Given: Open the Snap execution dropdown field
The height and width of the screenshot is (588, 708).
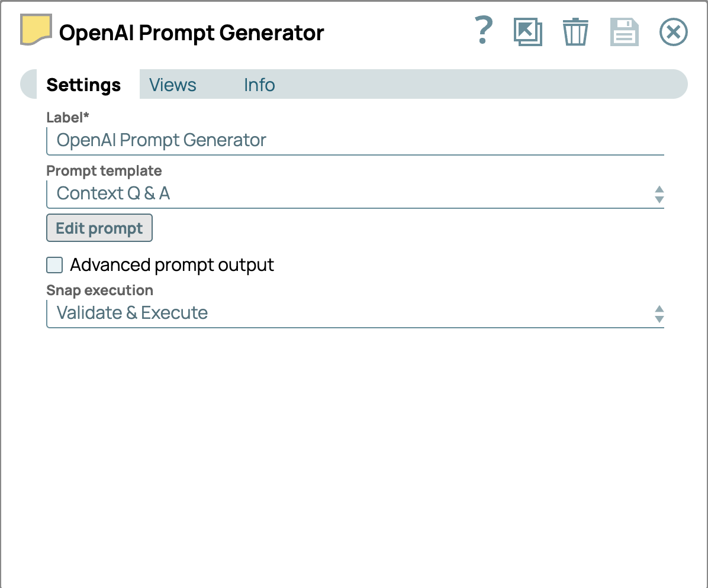Looking at the screenshot, I should point(349,313).
